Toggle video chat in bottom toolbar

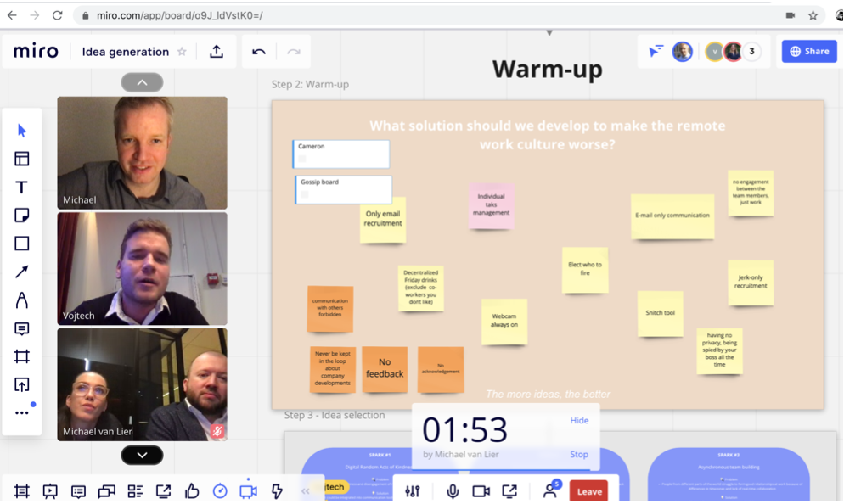pyautogui.click(x=248, y=491)
